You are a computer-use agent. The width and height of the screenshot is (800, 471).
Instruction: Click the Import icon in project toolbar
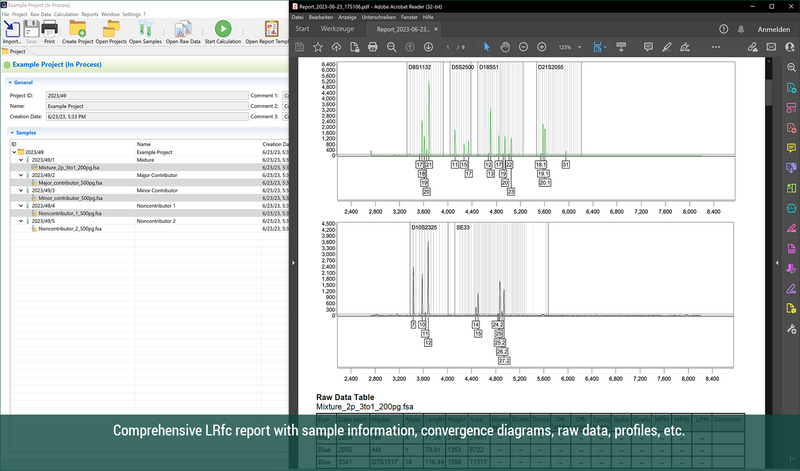pos(11,30)
